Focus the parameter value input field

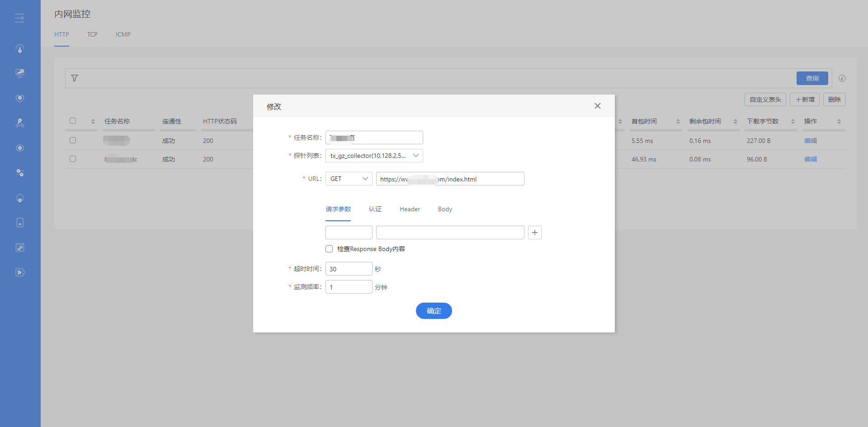[450, 232]
